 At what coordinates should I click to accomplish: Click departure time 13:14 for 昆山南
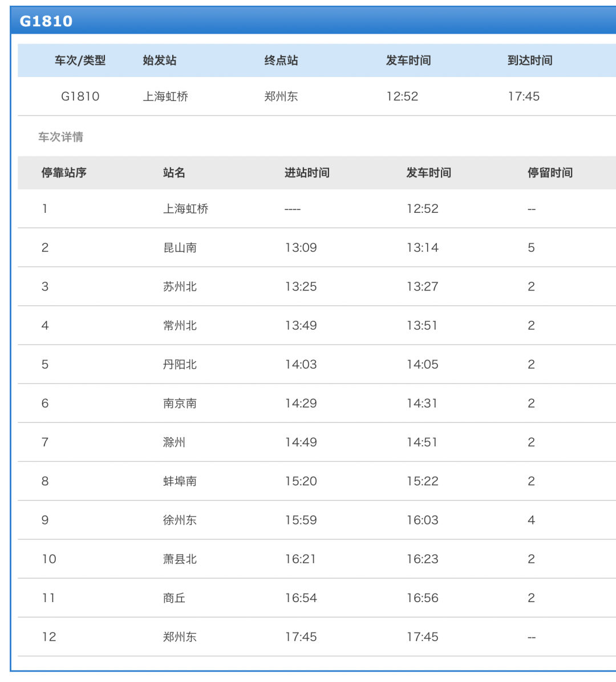click(423, 248)
